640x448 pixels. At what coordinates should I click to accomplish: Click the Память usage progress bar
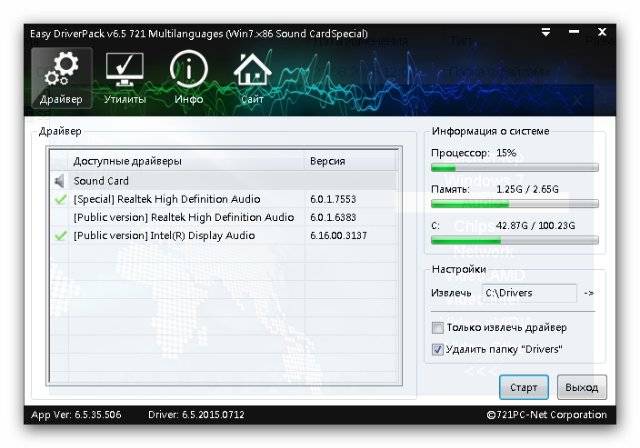tap(515, 204)
